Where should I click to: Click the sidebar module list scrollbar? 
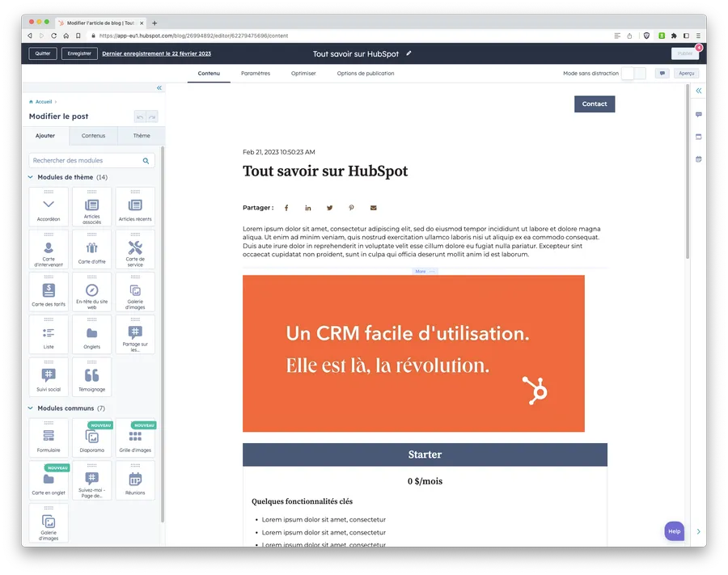point(163,334)
